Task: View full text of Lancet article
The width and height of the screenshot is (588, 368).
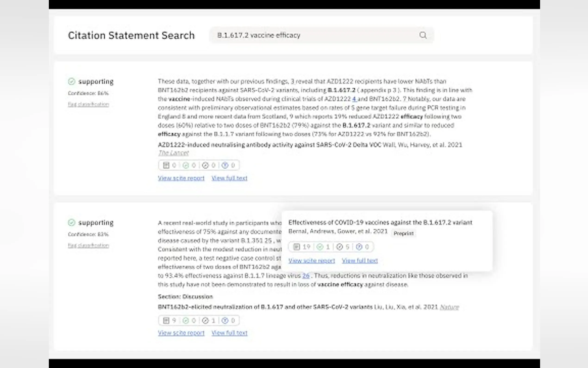Action: tap(229, 178)
